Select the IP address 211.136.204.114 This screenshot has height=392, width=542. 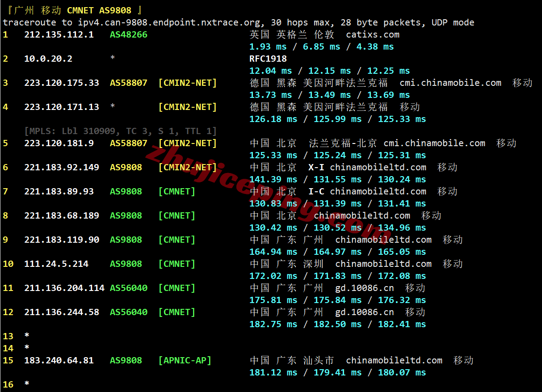(64, 288)
